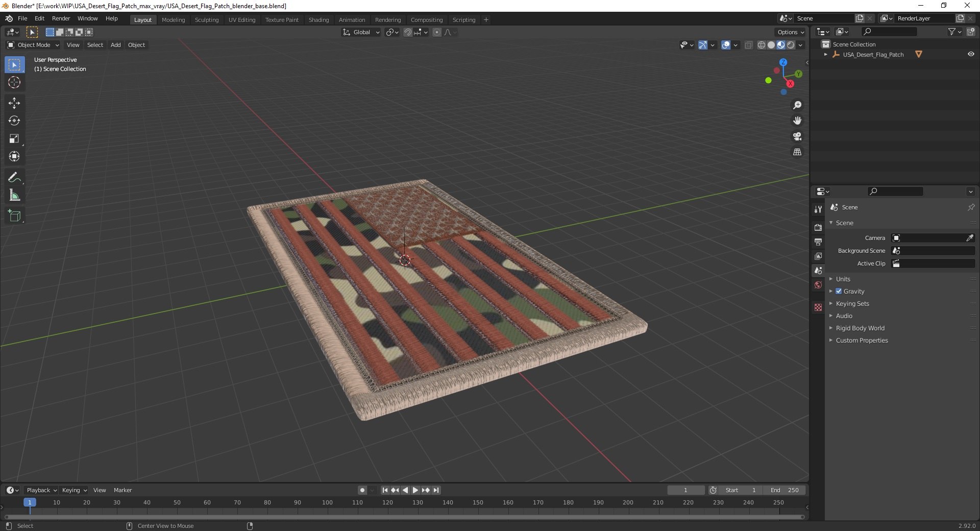Switch to Rendered viewport shading
The height and width of the screenshot is (531, 980).
pyautogui.click(x=791, y=45)
